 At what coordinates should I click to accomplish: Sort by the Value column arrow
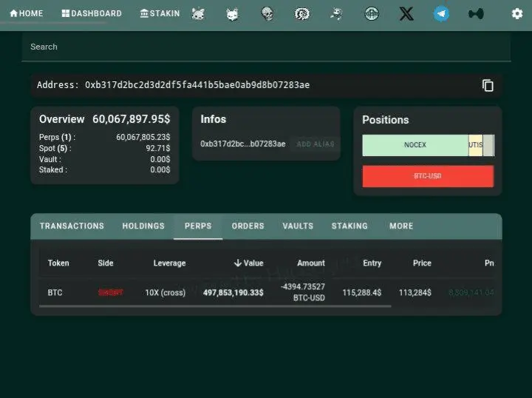[237, 263]
